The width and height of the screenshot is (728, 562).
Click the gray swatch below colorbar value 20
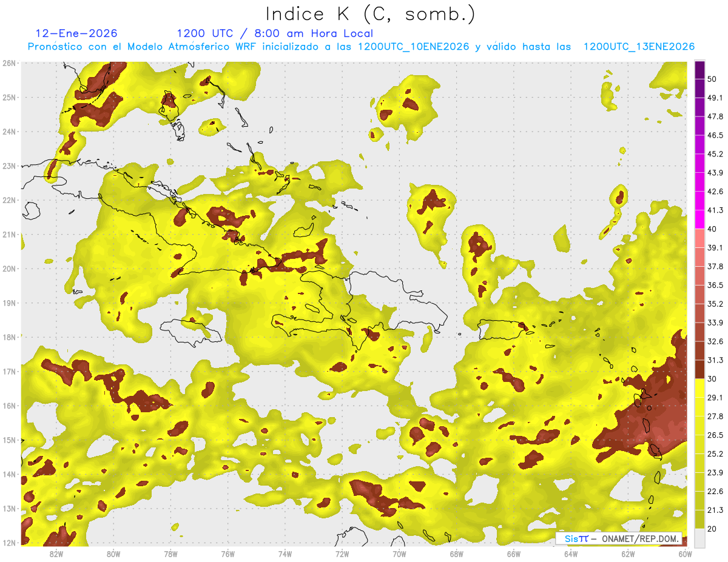click(700, 537)
